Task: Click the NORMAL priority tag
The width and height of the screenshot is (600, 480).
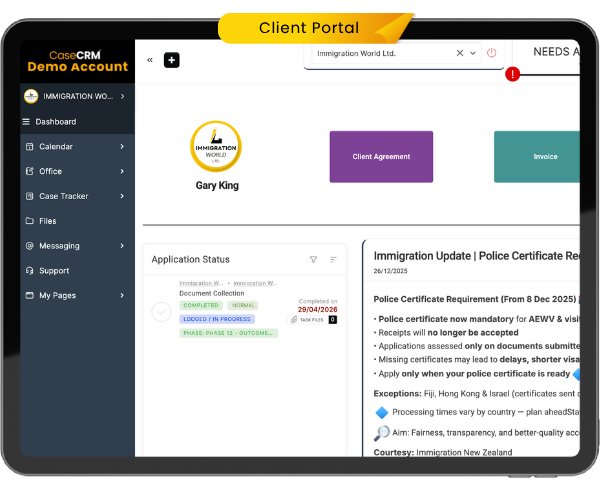Action: point(243,305)
